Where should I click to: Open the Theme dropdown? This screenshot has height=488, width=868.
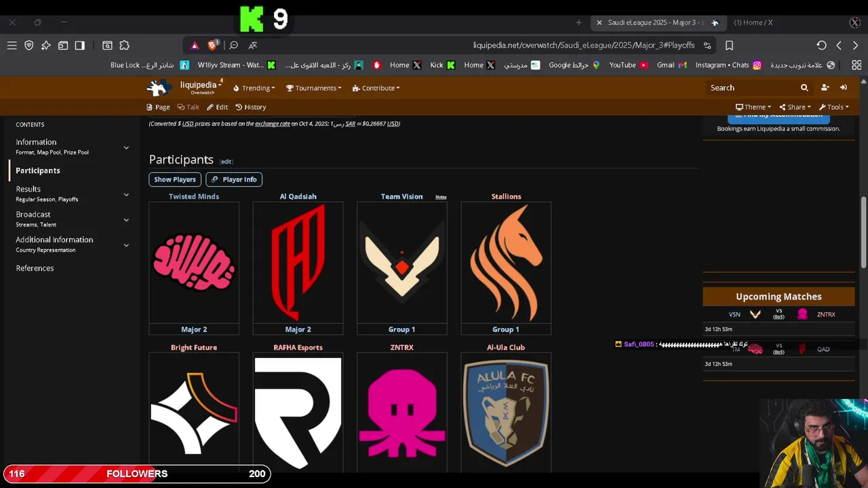click(753, 107)
